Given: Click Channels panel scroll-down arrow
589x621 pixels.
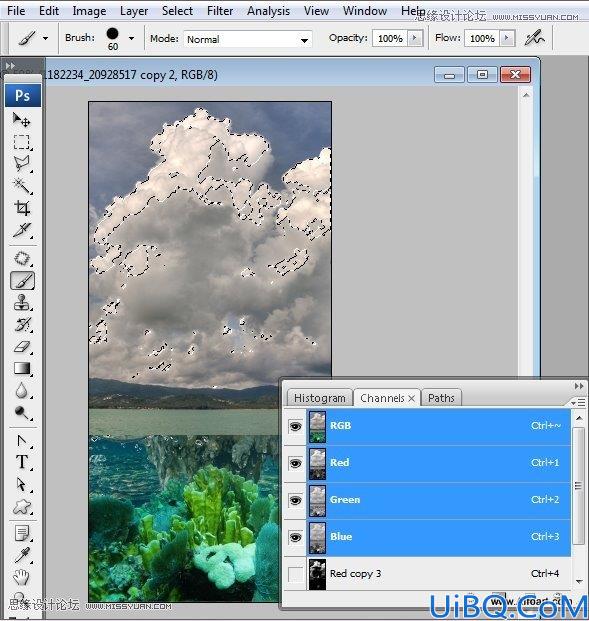Looking at the screenshot, I should coord(579,582).
